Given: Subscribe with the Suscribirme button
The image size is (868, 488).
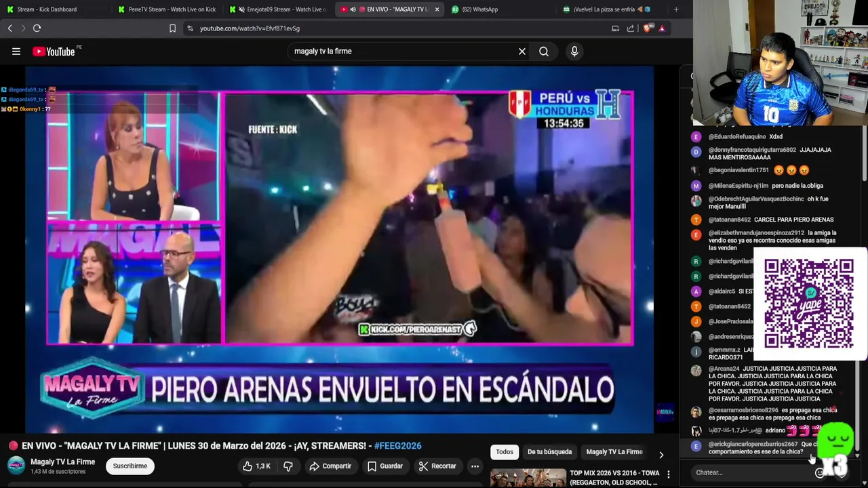Looking at the screenshot, I should pos(130,466).
